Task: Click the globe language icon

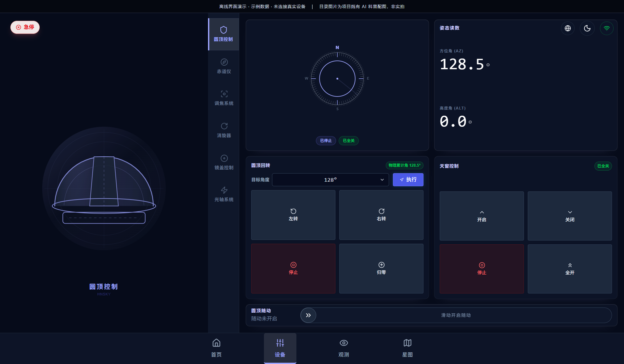Action: click(x=568, y=28)
